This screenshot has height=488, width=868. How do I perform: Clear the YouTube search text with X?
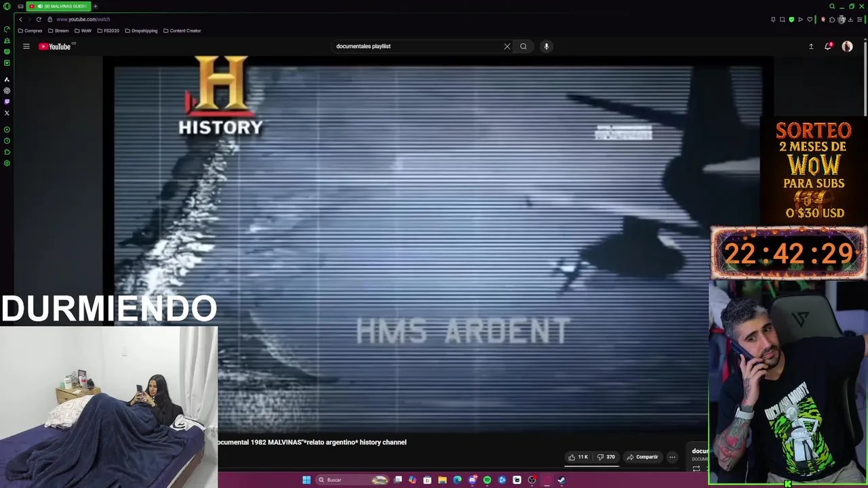507,46
